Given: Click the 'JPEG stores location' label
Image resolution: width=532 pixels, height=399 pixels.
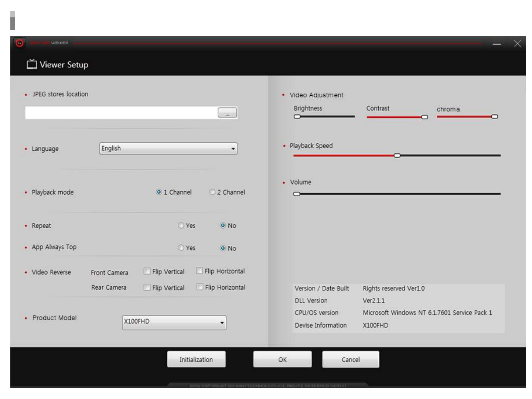Looking at the screenshot, I should [60, 94].
